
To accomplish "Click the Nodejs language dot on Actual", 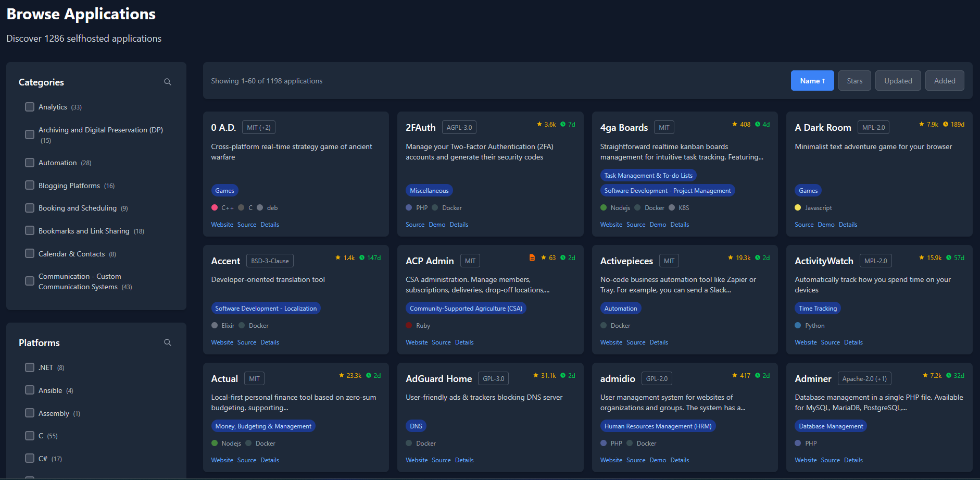I will click(x=213, y=443).
